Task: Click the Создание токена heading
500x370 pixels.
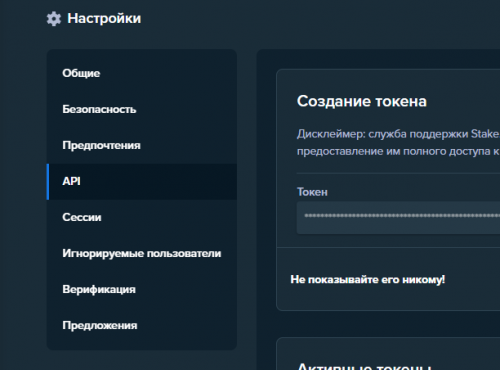Action: (362, 101)
